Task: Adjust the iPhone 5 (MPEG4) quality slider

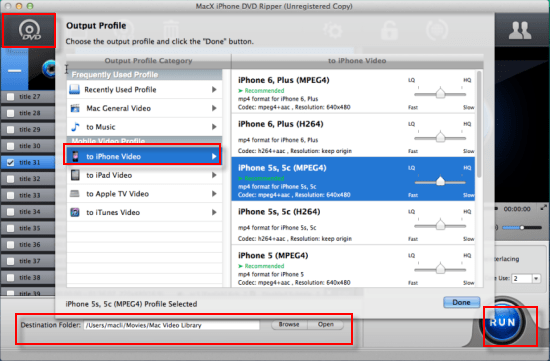Action: tap(440, 269)
